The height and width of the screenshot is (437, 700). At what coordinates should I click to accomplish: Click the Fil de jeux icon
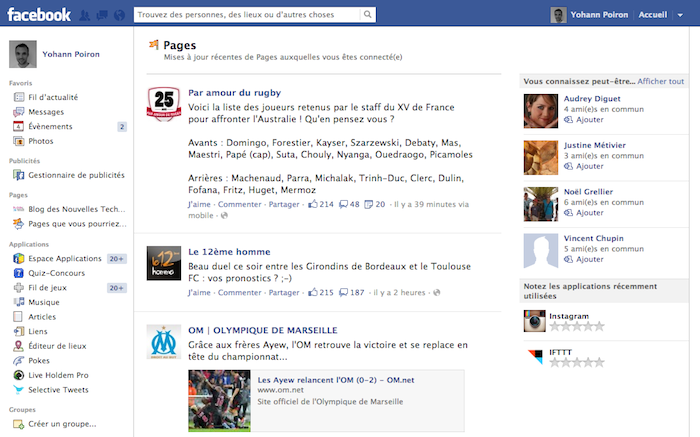pyautogui.click(x=19, y=287)
